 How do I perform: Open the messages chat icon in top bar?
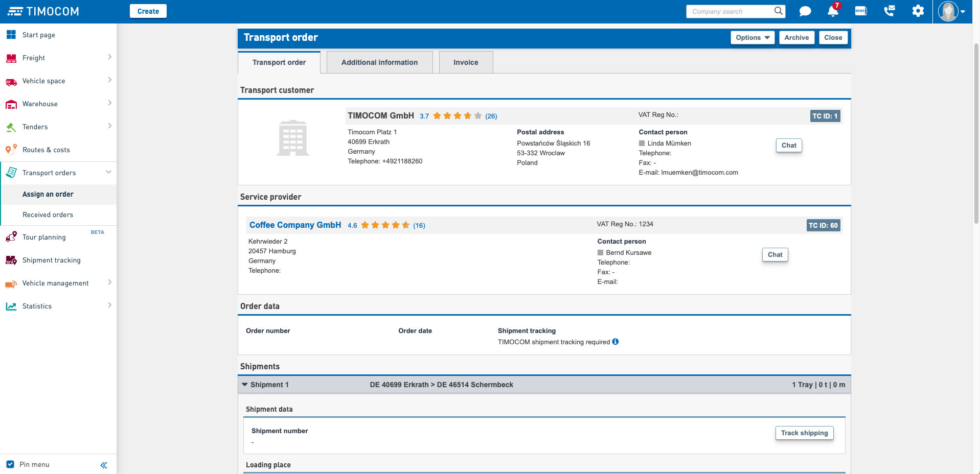click(x=805, y=11)
